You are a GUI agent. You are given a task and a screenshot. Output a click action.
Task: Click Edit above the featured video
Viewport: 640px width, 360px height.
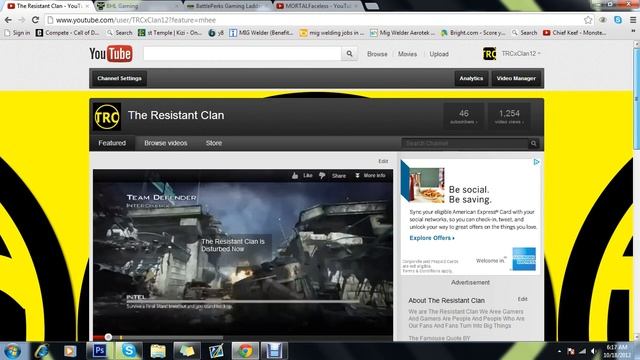(383, 161)
